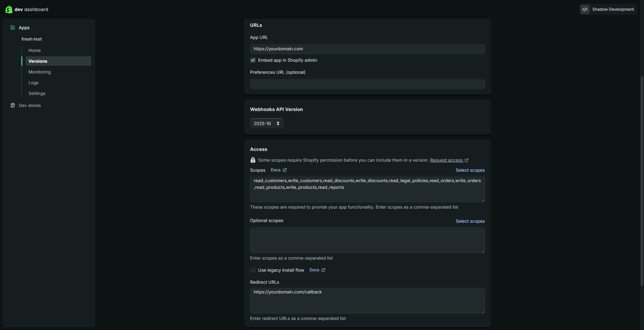The width and height of the screenshot is (644, 330).
Task: Open the Docs icon beside legacy install flow
Action: [x=323, y=270]
